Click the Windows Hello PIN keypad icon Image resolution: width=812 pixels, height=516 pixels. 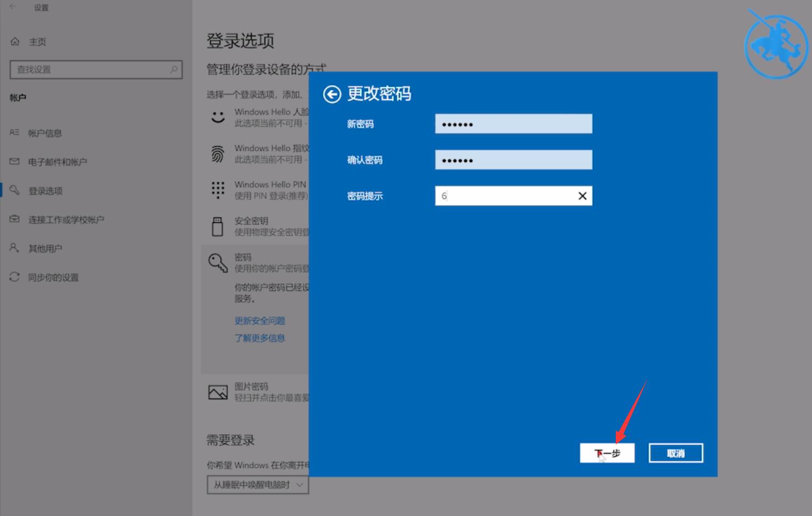218,190
